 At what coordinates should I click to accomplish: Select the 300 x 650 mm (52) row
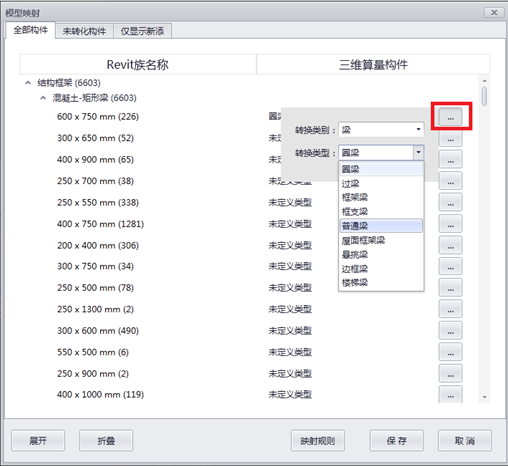coord(95,138)
